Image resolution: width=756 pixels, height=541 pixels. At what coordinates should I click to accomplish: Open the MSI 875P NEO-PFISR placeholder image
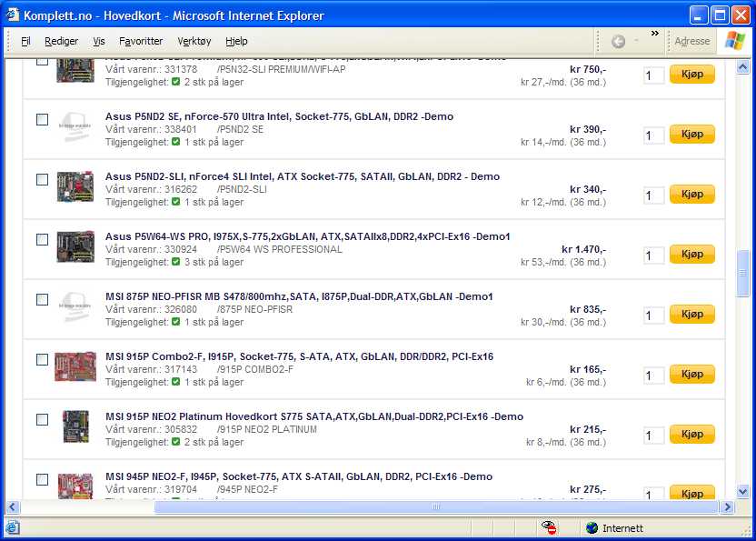point(75,306)
